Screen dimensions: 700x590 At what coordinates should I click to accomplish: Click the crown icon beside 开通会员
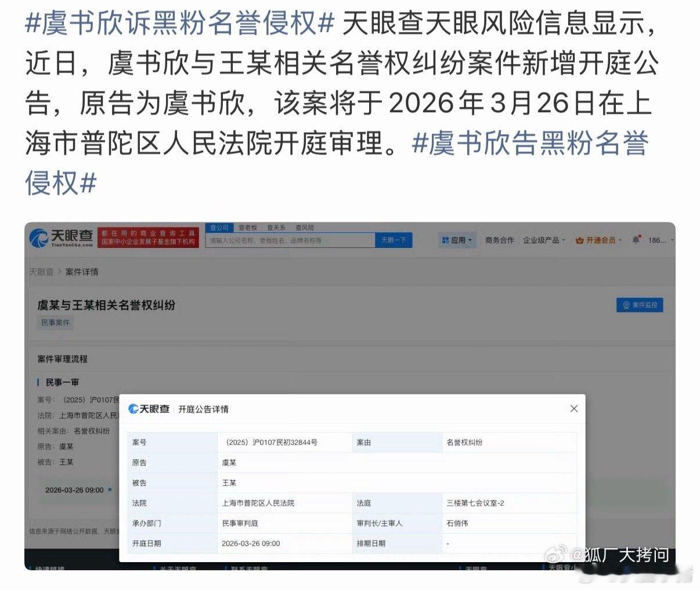[x=578, y=239]
